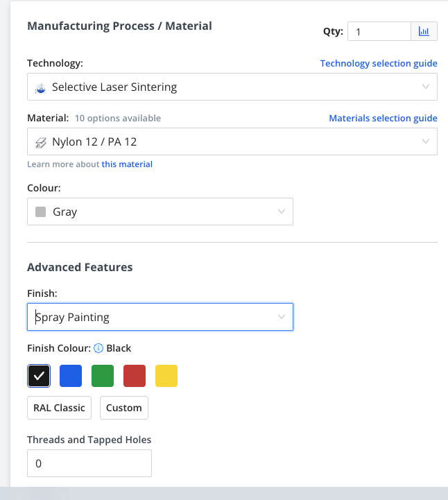
Task: Click the Threads and Tapped Holes field
Action: pos(89,463)
